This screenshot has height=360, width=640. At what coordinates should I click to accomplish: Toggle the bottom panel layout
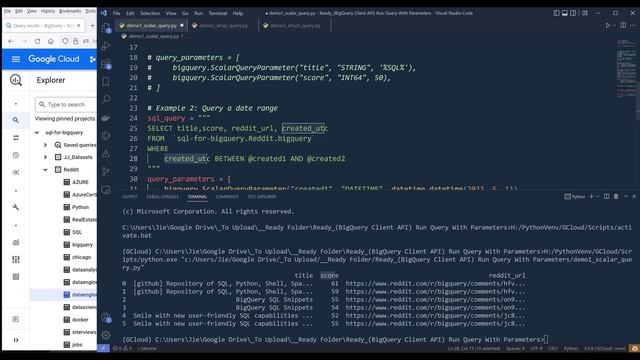pos(565,13)
